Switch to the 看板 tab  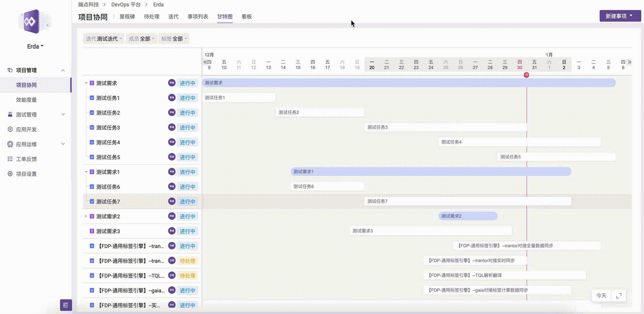pyautogui.click(x=246, y=17)
